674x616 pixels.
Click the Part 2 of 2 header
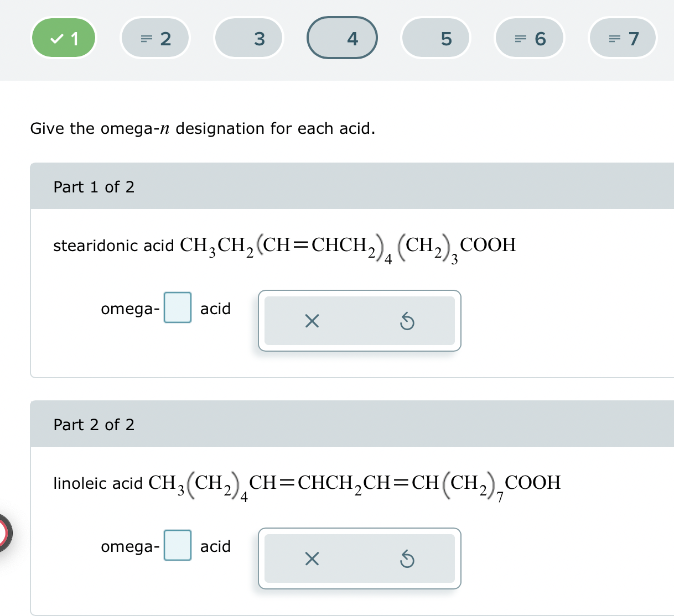pos(94,424)
